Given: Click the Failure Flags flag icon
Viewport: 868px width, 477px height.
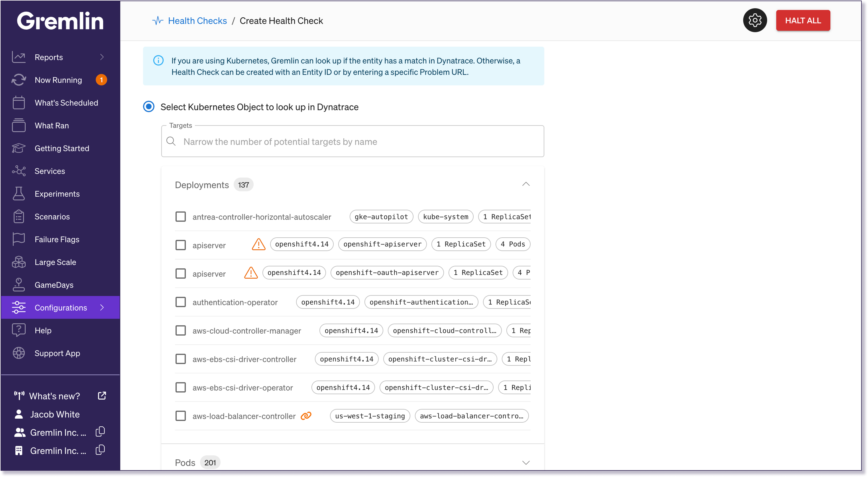Looking at the screenshot, I should 19,239.
